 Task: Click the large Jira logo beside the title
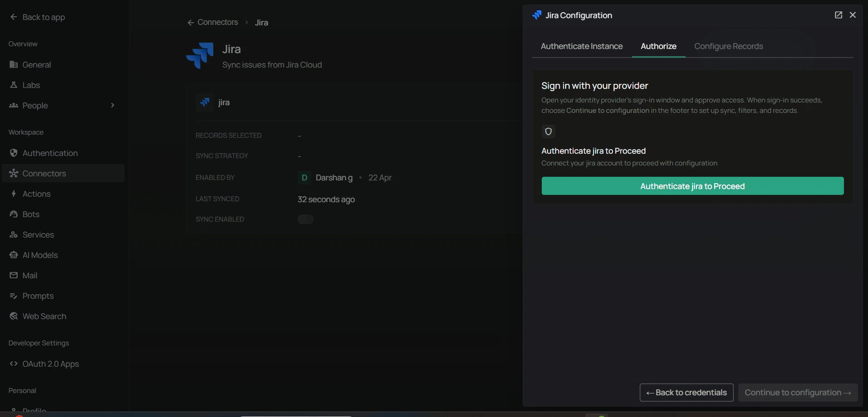200,56
